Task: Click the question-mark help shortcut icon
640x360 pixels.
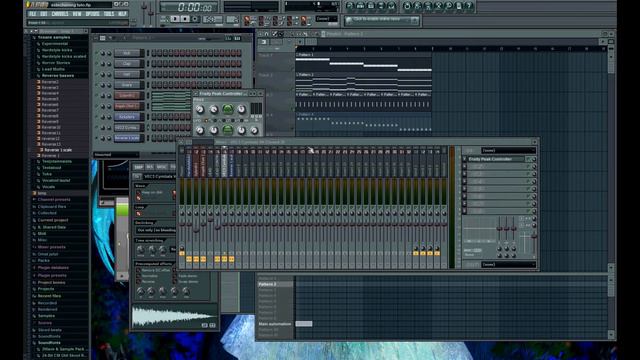Action: pos(469,6)
